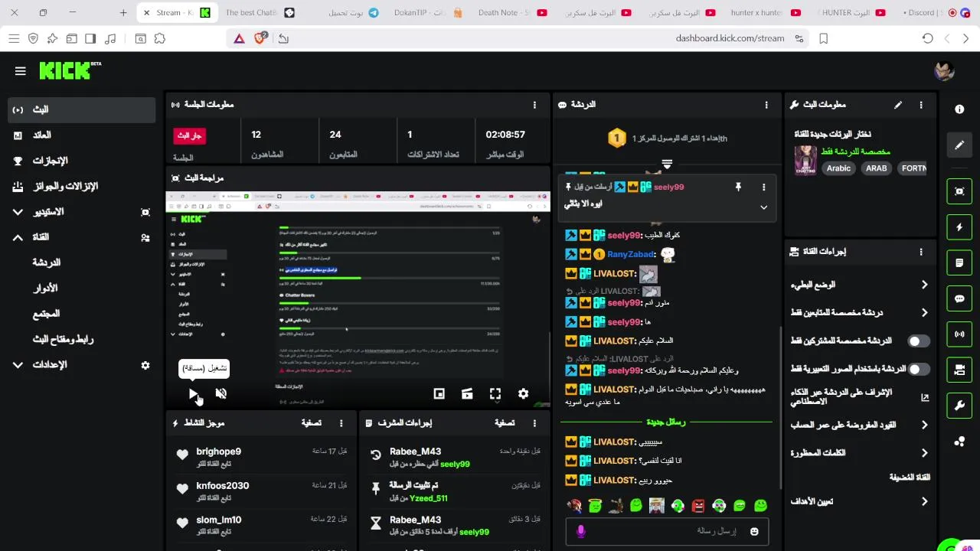Open AI chat moderation external link
The image size is (980, 551).
click(925, 397)
